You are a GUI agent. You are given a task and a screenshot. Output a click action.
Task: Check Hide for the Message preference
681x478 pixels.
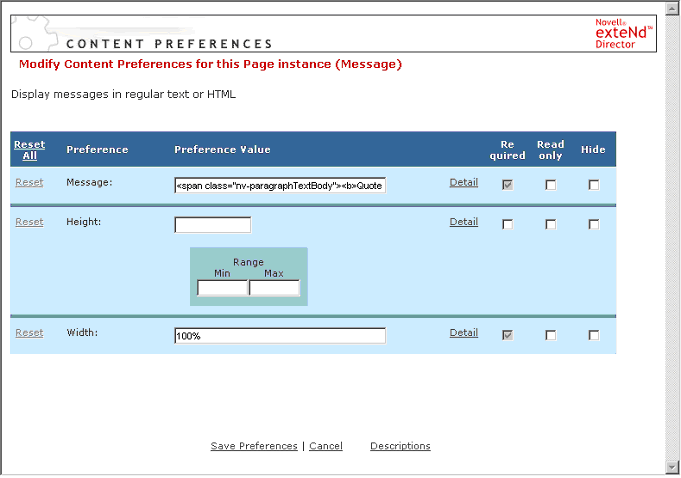coord(594,185)
